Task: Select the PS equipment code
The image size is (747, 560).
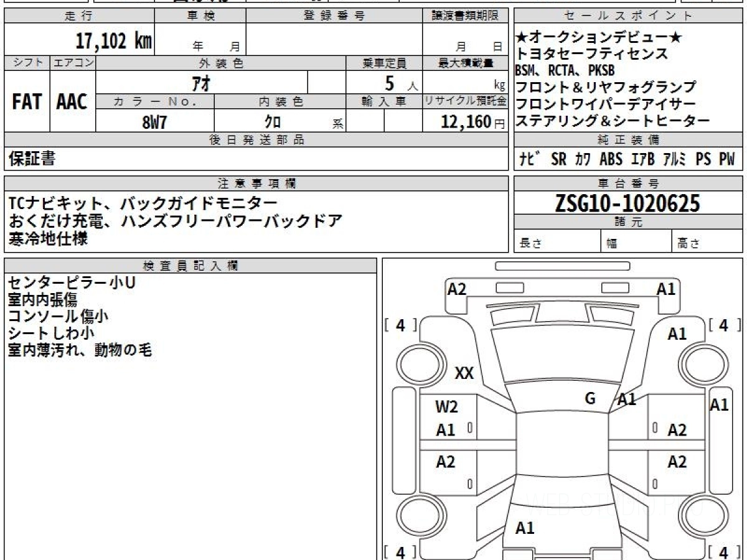Action: coord(703,159)
